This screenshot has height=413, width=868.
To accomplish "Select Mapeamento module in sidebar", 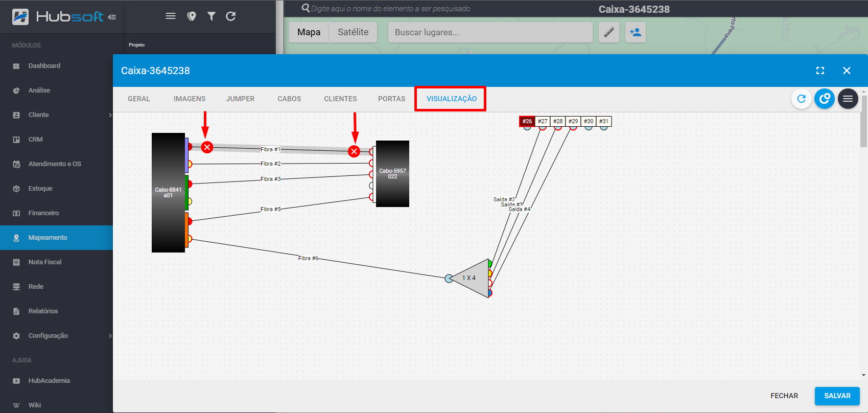I will [x=56, y=238].
